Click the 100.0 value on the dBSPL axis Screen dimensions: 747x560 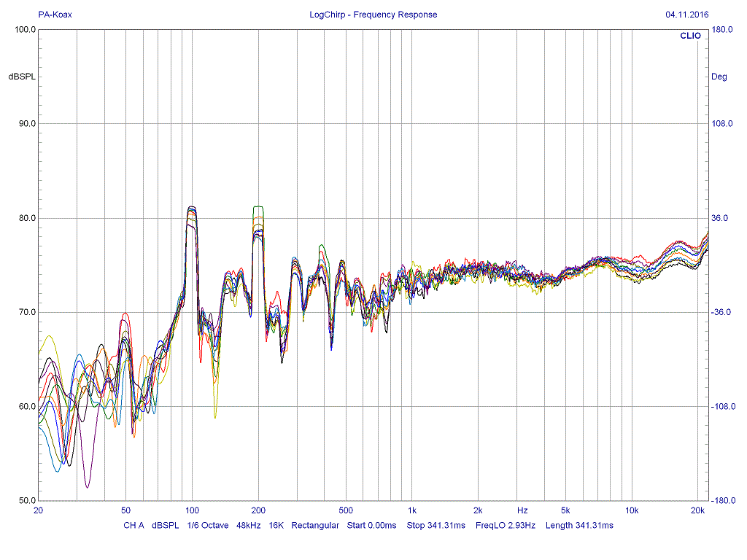pos(26,29)
